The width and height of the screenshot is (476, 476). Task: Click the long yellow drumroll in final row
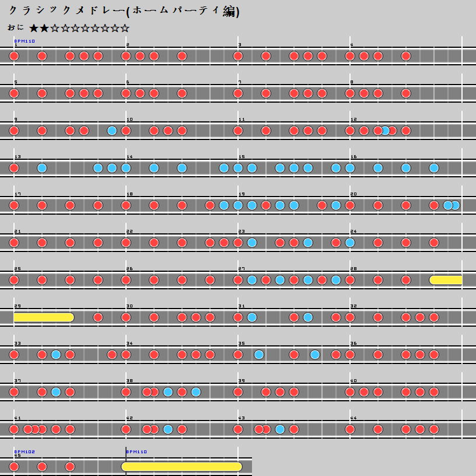pyautogui.click(x=181, y=467)
